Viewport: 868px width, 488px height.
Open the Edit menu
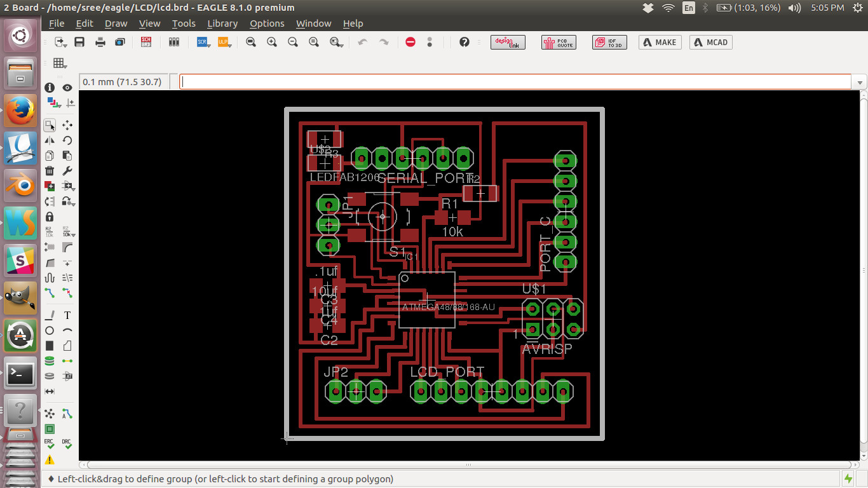(x=85, y=24)
